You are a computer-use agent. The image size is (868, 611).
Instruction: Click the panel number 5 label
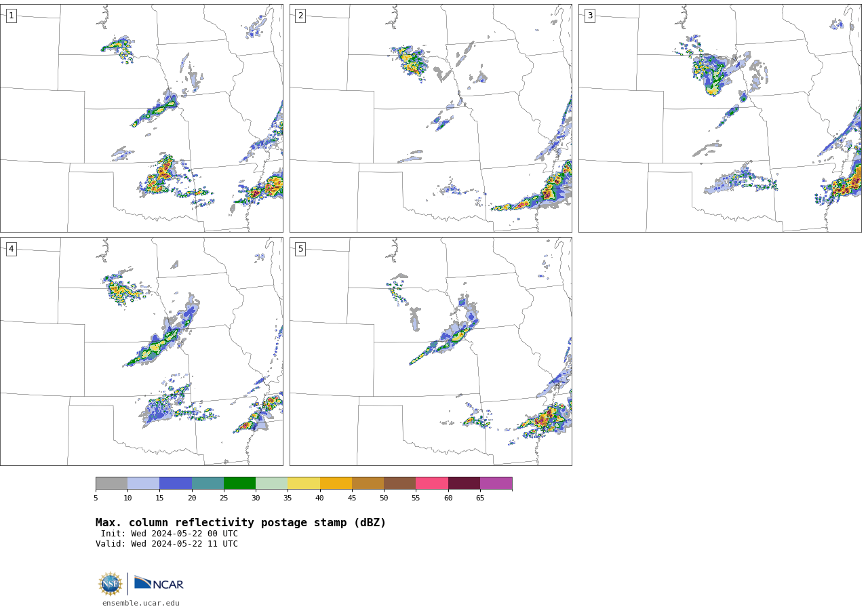[300, 249]
